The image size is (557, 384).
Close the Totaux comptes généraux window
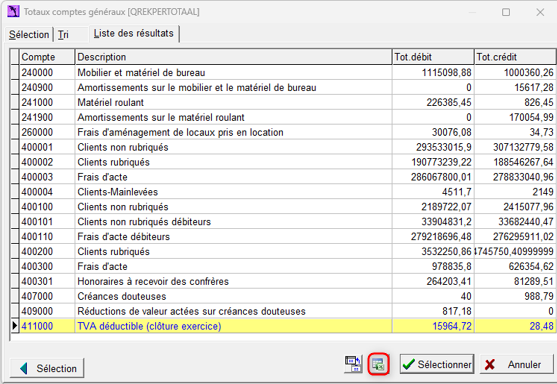[x=540, y=12]
